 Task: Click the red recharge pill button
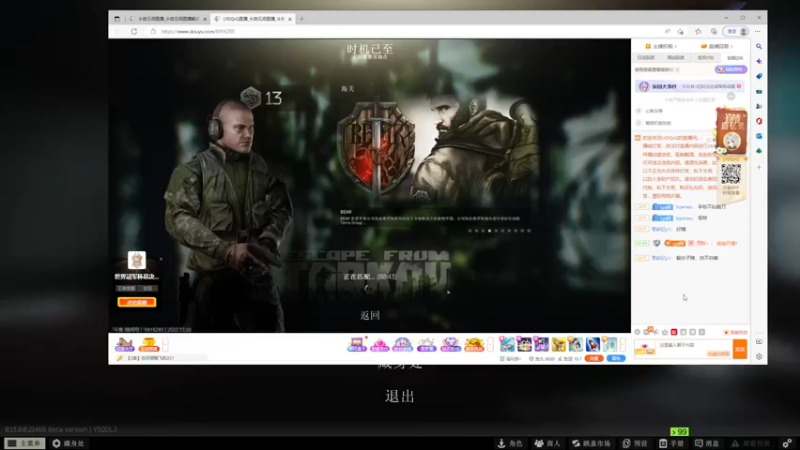[594, 359]
